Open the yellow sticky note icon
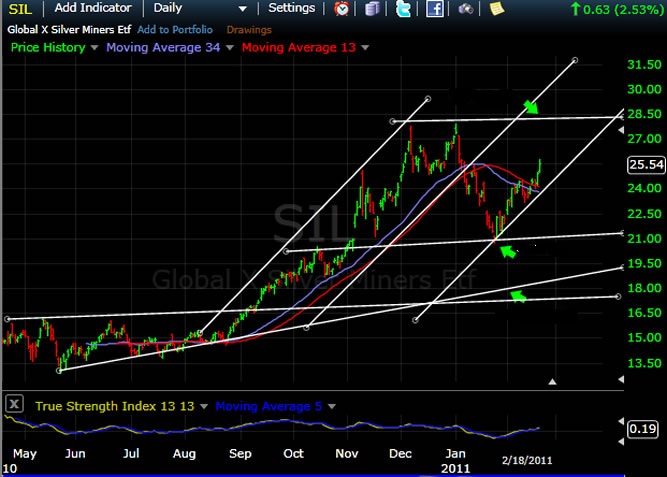 (497, 9)
